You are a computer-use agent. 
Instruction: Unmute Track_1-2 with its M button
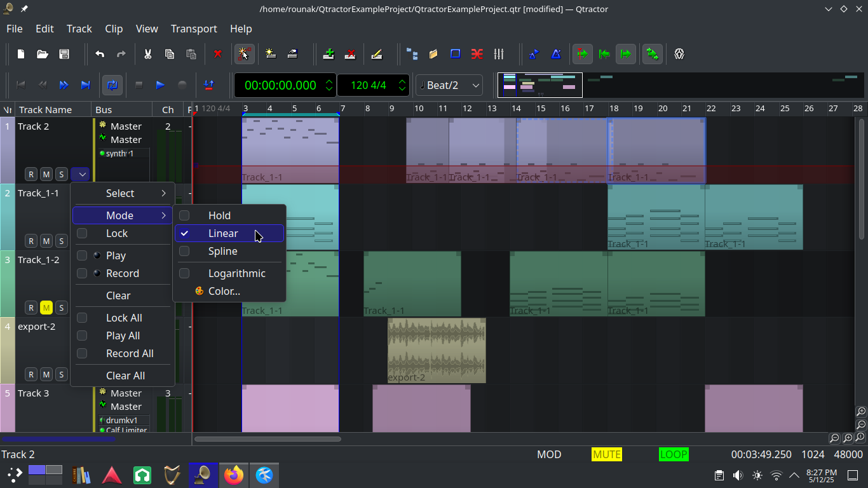pyautogui.click(x=46, y=308)
